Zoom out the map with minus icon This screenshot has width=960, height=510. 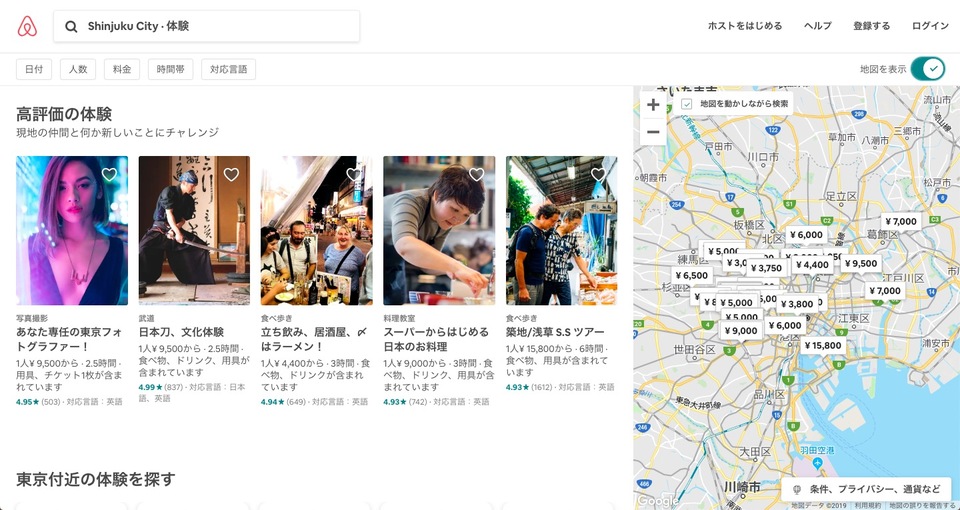pos(653,132)
